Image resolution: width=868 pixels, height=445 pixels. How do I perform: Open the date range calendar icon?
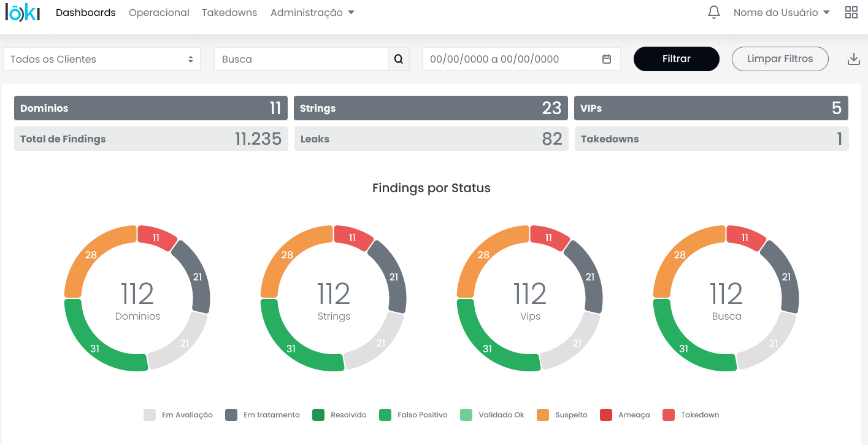point(607,59)
